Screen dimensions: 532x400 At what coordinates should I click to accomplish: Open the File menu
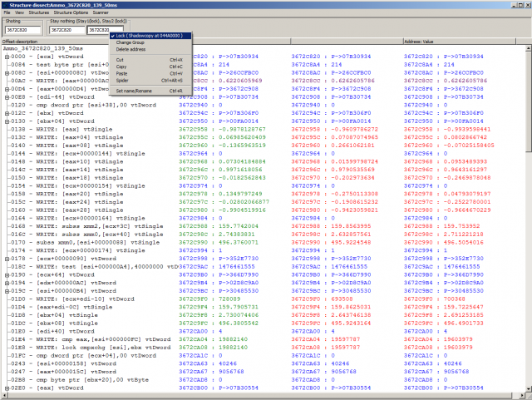[6, 13]
